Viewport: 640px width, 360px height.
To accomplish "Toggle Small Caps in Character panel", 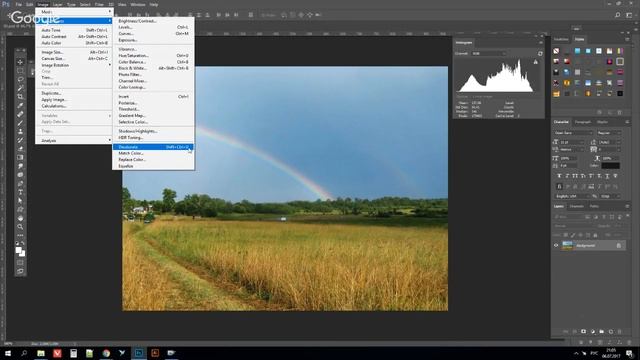I will point(583,176).
